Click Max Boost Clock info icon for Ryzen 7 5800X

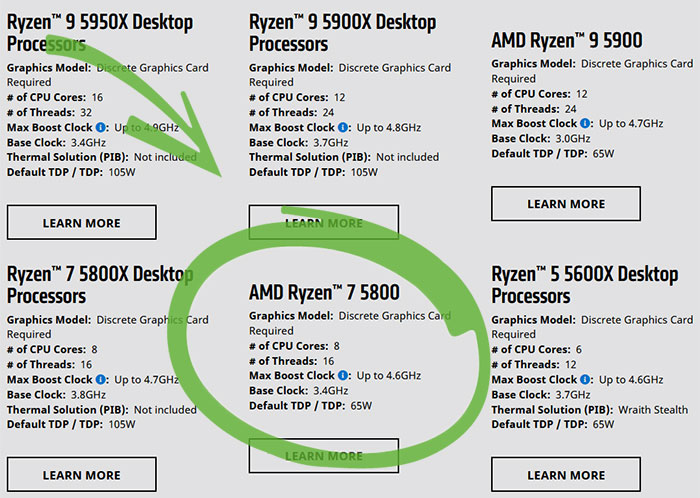tap(101, 379)
